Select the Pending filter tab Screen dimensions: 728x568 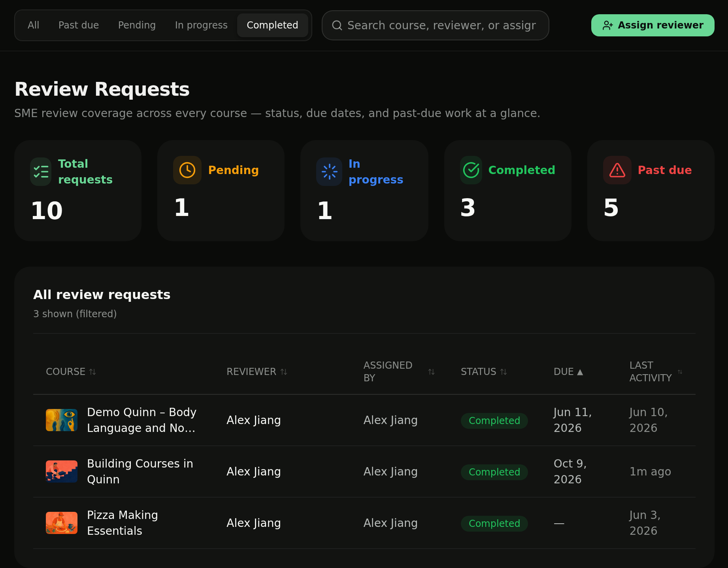point(137,25)
